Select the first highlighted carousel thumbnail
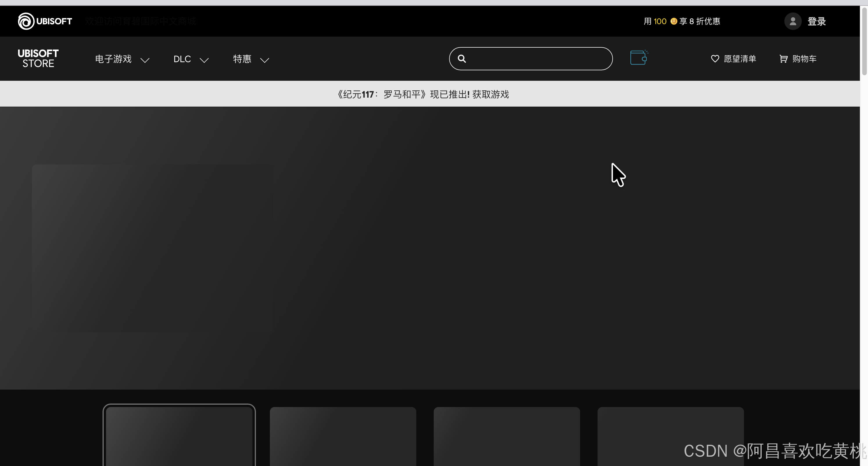 point(179,436)
